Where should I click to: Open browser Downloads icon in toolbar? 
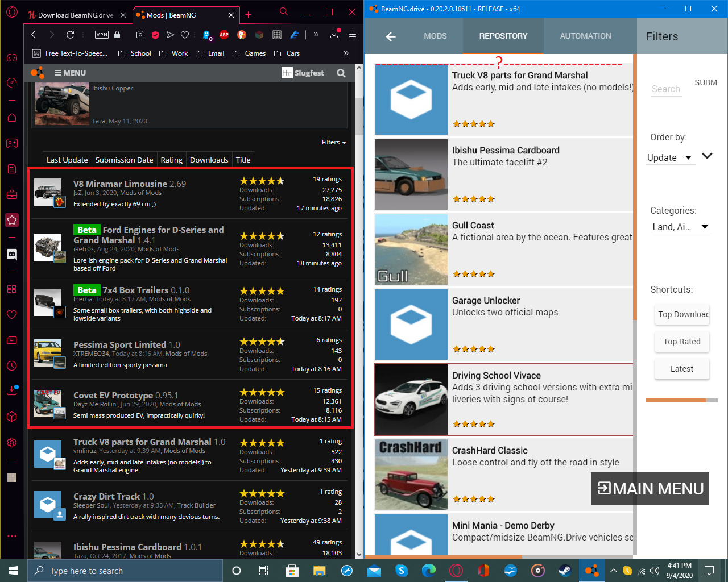click(334, 35)
